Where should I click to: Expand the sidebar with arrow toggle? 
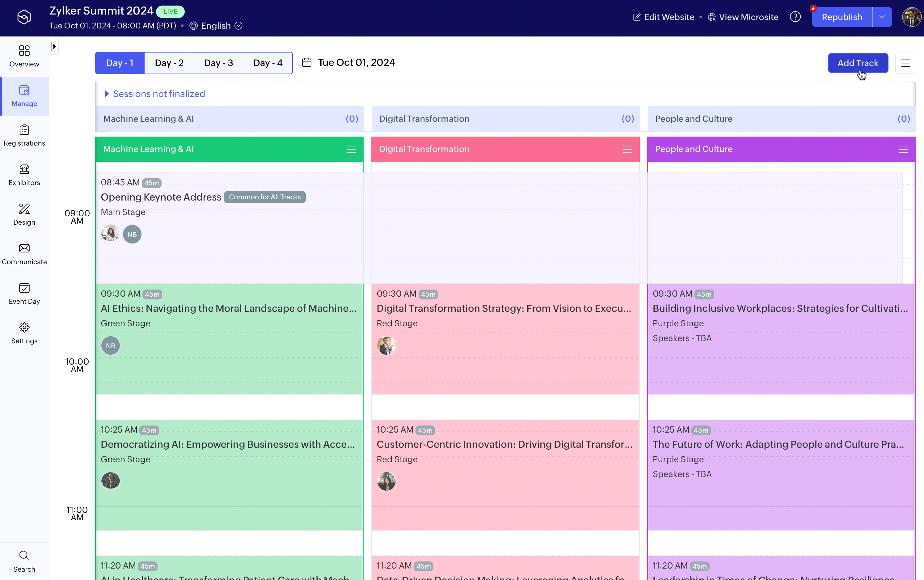tap(54, 47)
